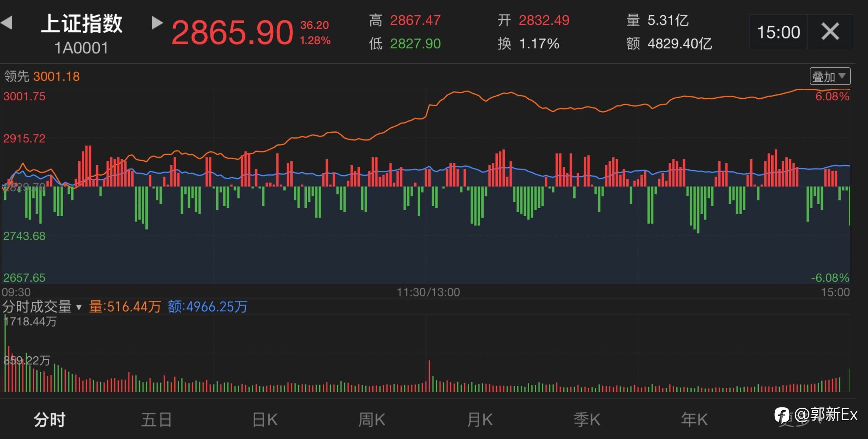Click the price change 36.20
Screen dimensions: 868x439
315,25
